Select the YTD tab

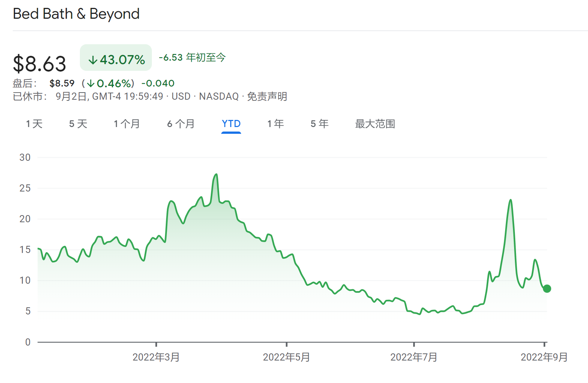(231, 124)
